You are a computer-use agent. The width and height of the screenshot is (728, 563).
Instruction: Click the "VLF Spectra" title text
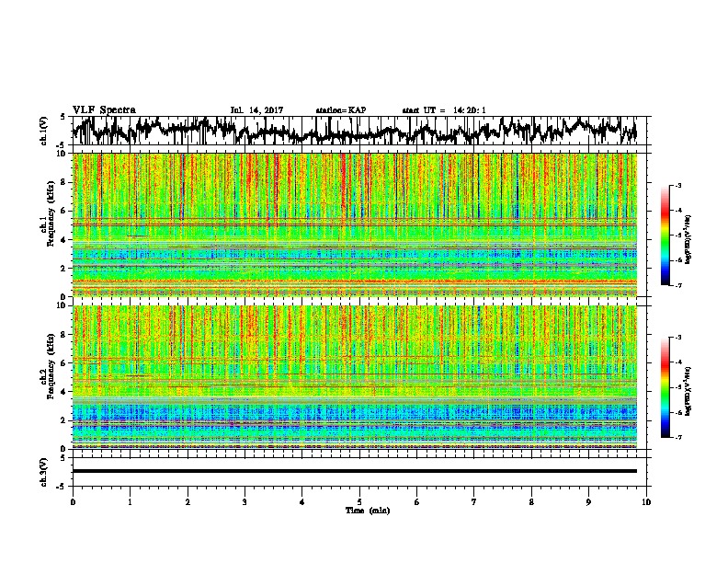pyautogui.click(x=104, y=110)
